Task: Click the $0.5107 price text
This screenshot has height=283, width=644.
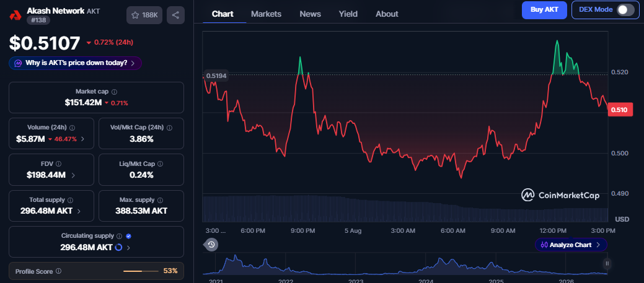Action: (x=45, y=43)
